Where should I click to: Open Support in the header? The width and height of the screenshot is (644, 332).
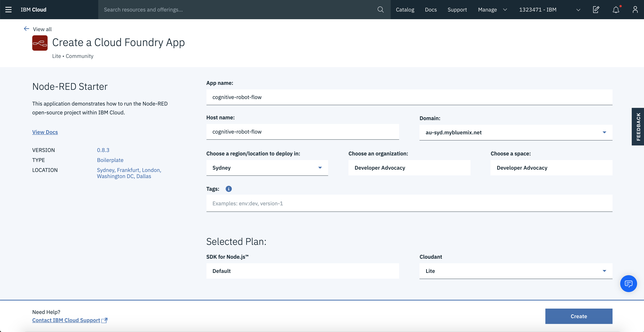click(x=457, y=10)
